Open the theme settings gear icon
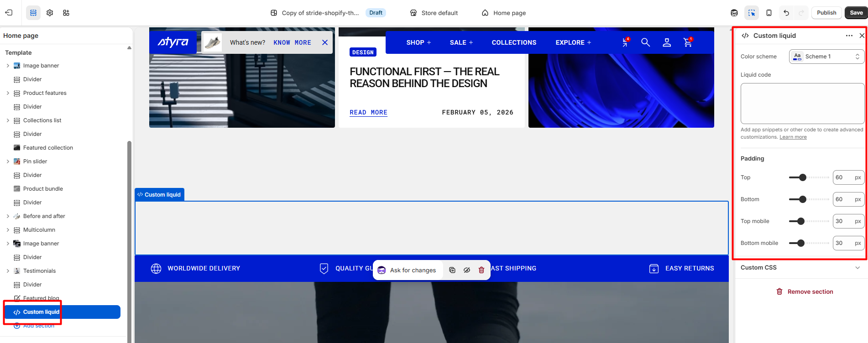This screenshot has height=343, width=868. click(50, 13)
